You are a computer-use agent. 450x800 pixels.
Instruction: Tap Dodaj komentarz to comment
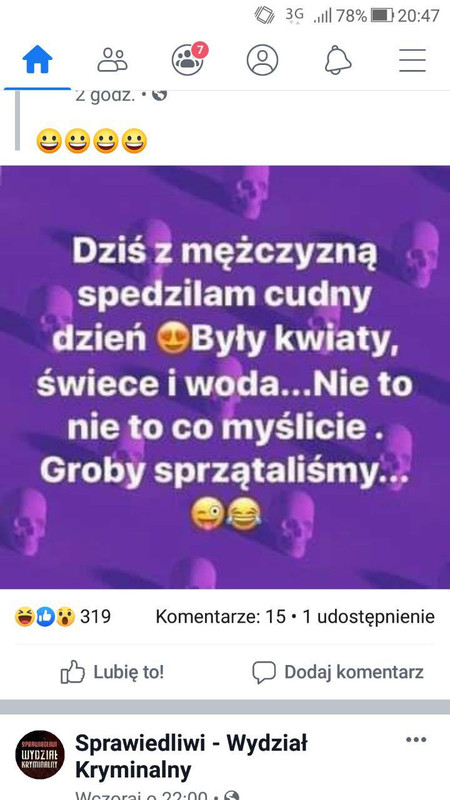pyautogui.click(x=338, y=672)
